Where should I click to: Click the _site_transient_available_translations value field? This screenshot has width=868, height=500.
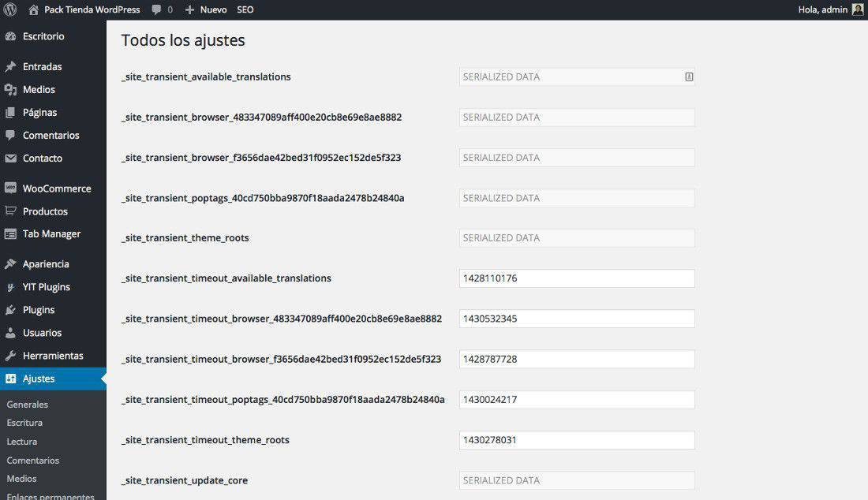tap(577, 76)
